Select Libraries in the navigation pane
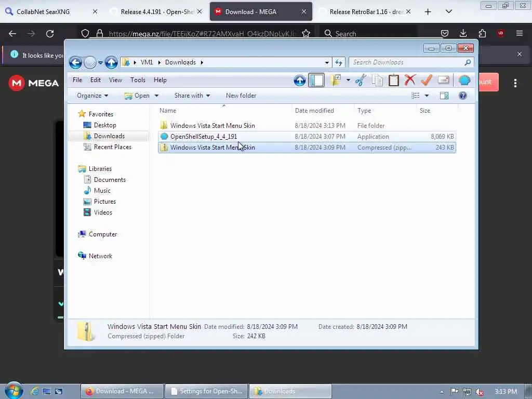This screenshot has width=532, height=399. pyautogui.click(x=100, y=169)
